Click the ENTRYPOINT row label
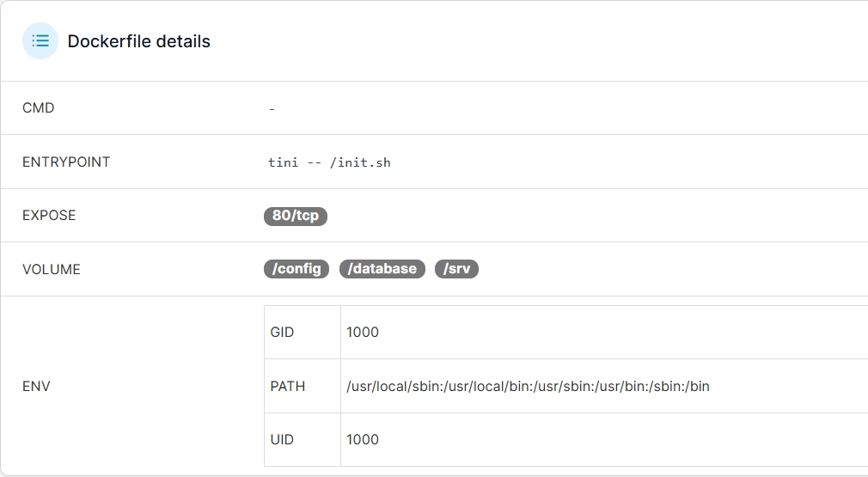The image size is (868, 477). click(66, 162)
